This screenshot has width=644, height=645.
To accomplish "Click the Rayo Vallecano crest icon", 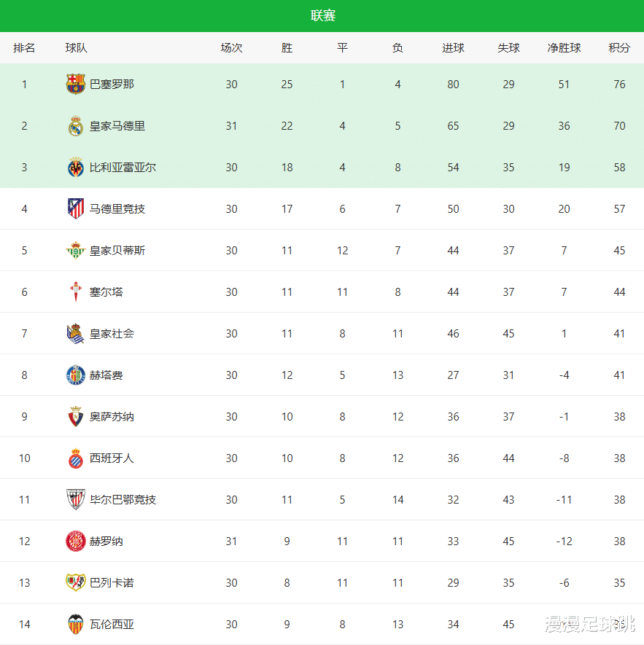I will click(76, 583).
